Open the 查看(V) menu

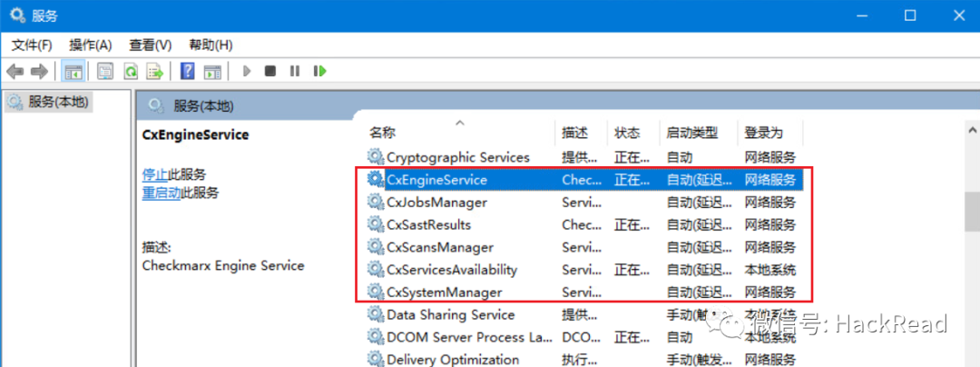point(150,45)
